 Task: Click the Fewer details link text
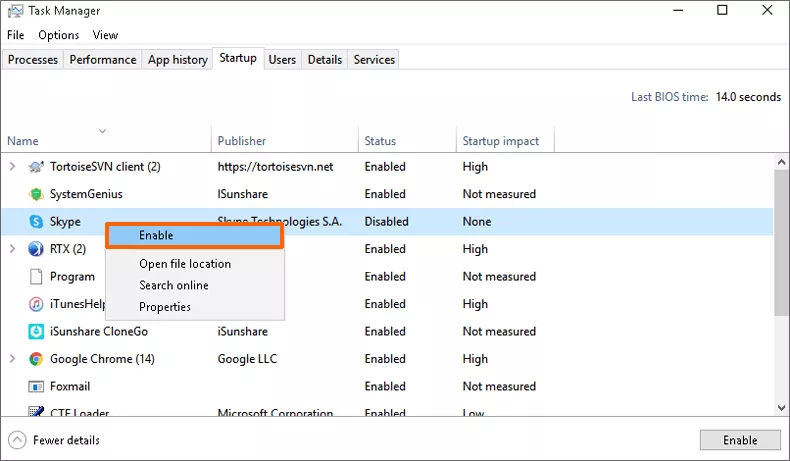tap(67, 440)
